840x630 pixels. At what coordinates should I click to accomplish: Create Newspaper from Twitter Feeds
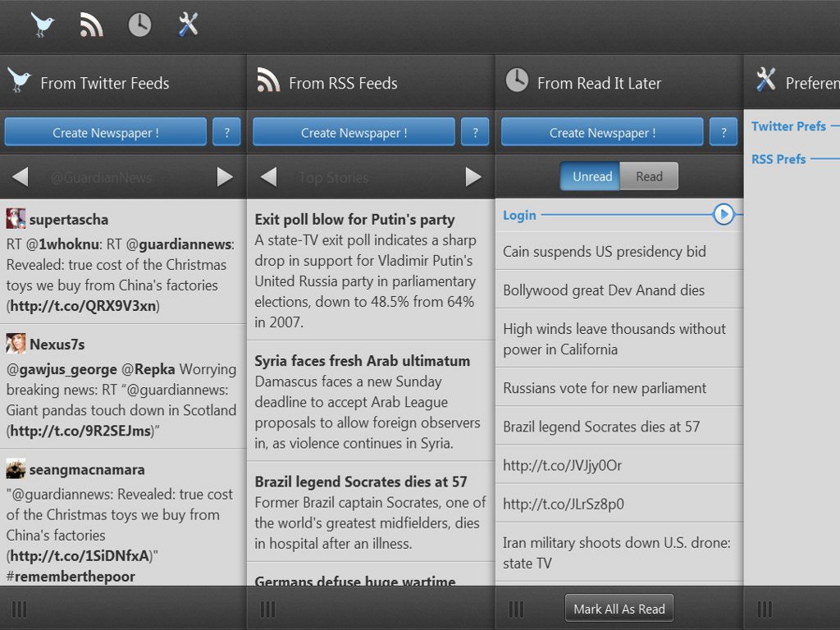pos(106,132)
